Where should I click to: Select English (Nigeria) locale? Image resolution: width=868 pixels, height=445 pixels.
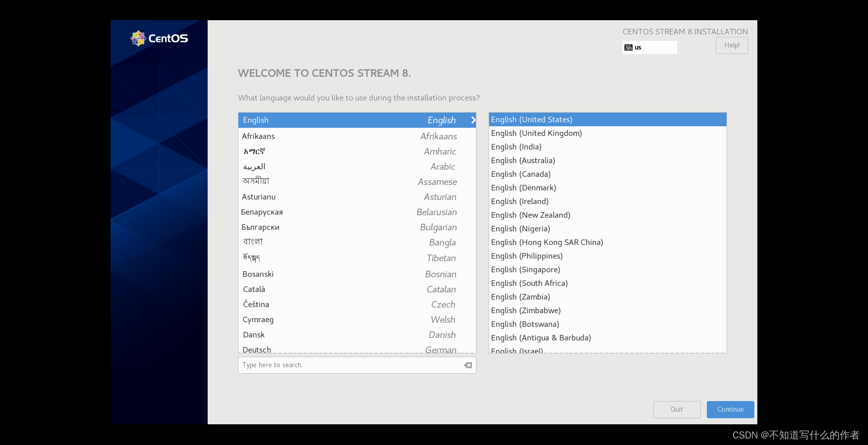pos(607,229)
